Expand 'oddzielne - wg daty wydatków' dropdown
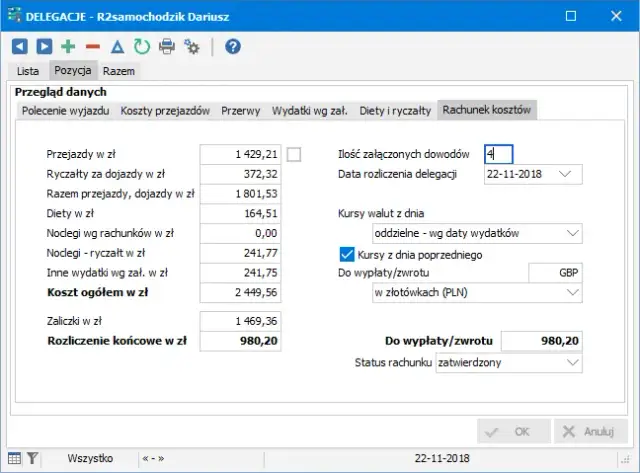 (571, 233)
